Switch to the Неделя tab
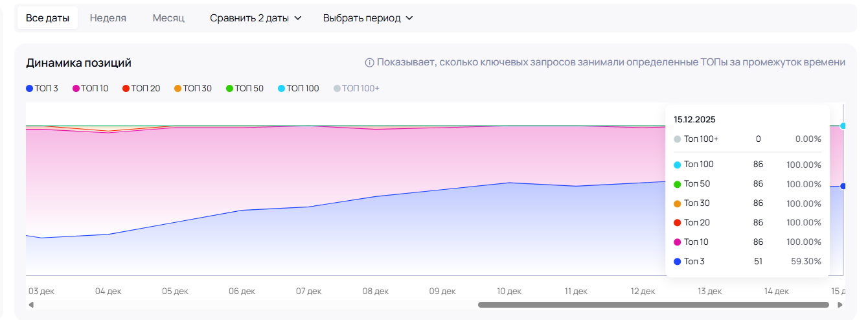Viewport: 868px width, 320px height. click(108, 18)
